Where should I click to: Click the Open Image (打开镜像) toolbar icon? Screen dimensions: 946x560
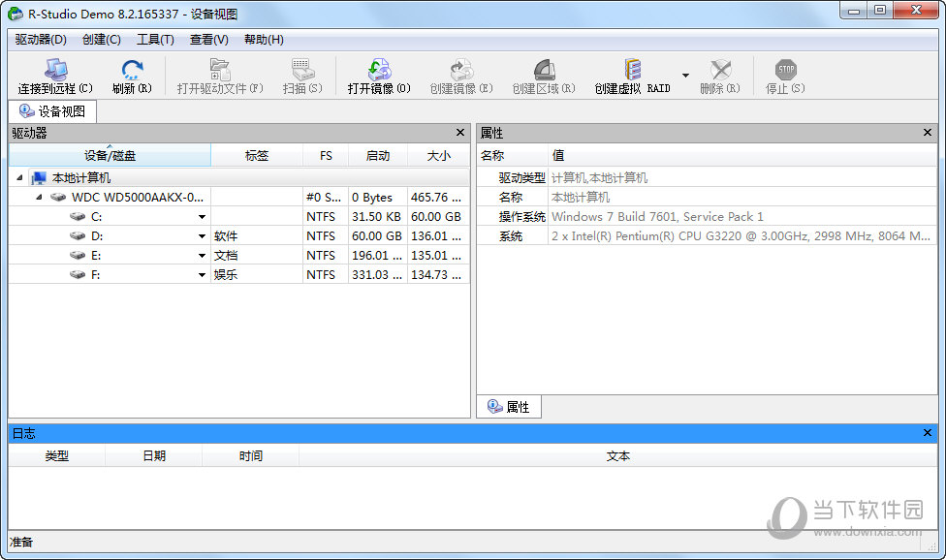tap(379, 70)
